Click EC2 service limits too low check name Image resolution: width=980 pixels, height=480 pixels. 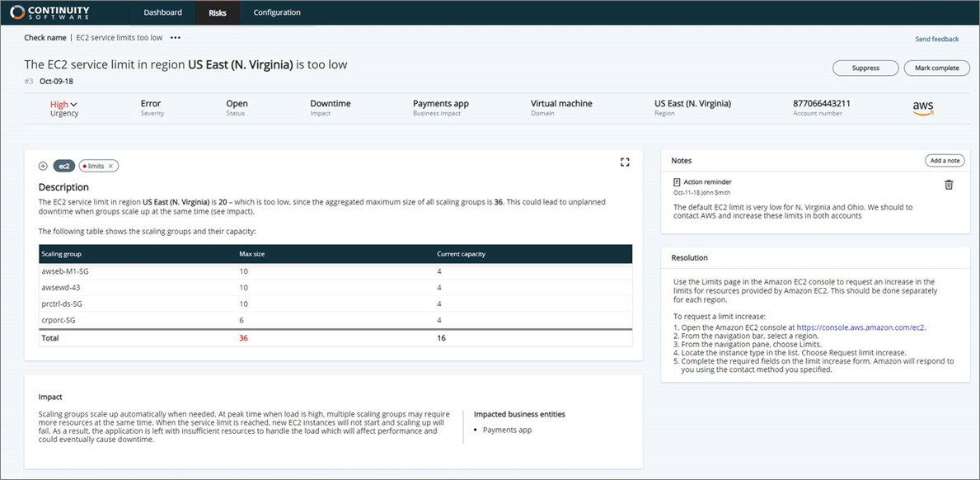point(120,37)
